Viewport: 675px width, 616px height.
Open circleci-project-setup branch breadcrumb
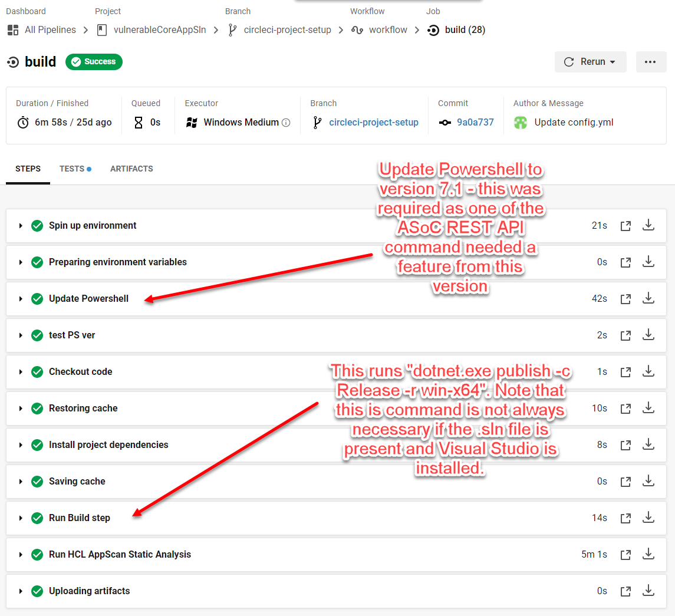[x=288, y=29]
